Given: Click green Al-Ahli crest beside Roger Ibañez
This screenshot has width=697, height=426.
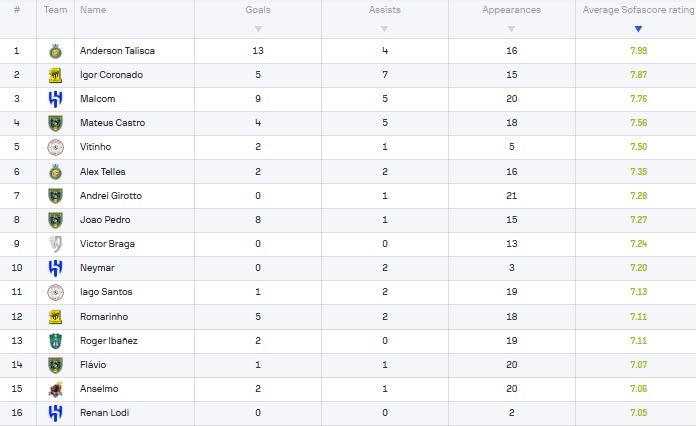Looking at the screenshot, I should [55, 341].
